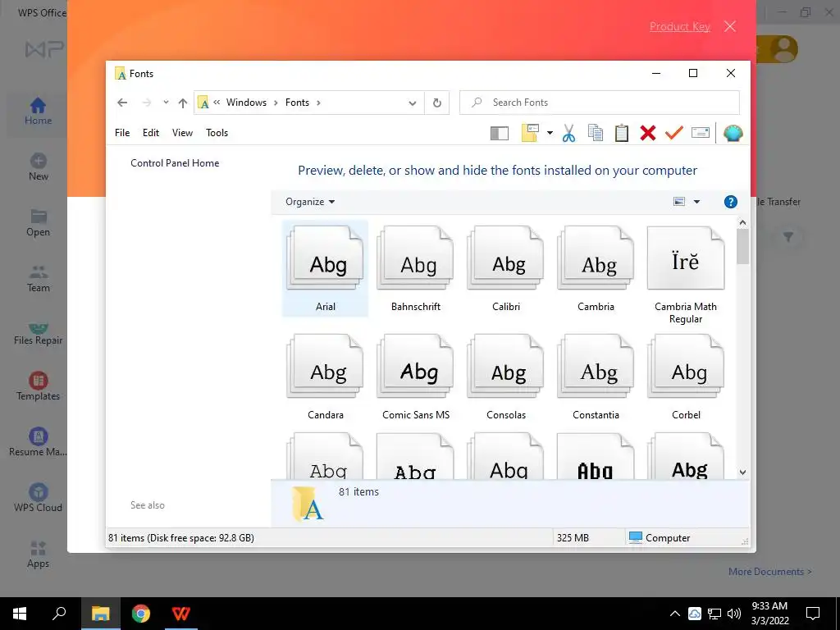Open the taskbar volume control
This screenshot has height=630, width=840.
point(734,614)
